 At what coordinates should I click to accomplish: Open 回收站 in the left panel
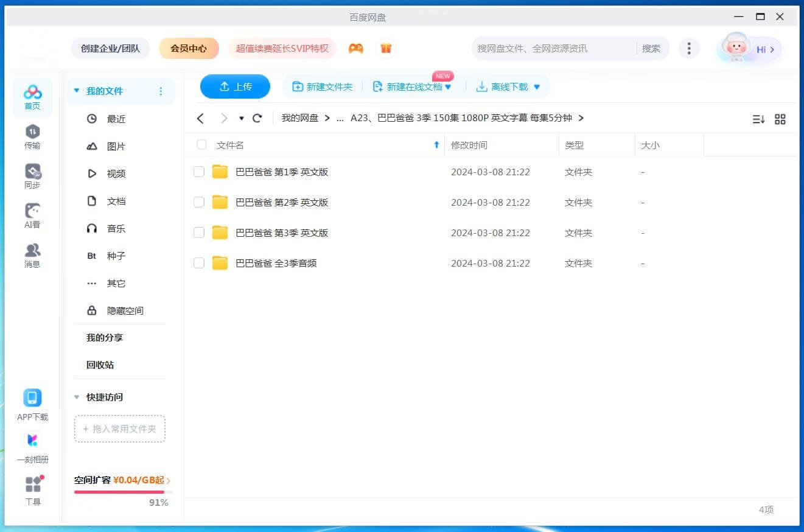coord(100,365)
